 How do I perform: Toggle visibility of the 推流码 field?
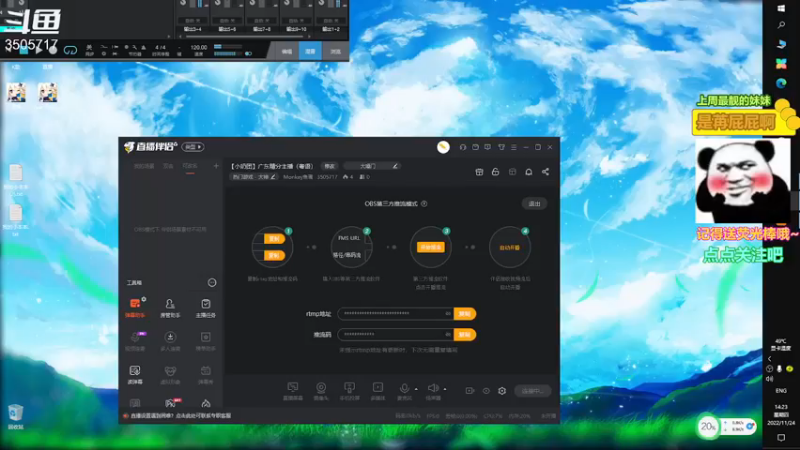coord(448,335)
